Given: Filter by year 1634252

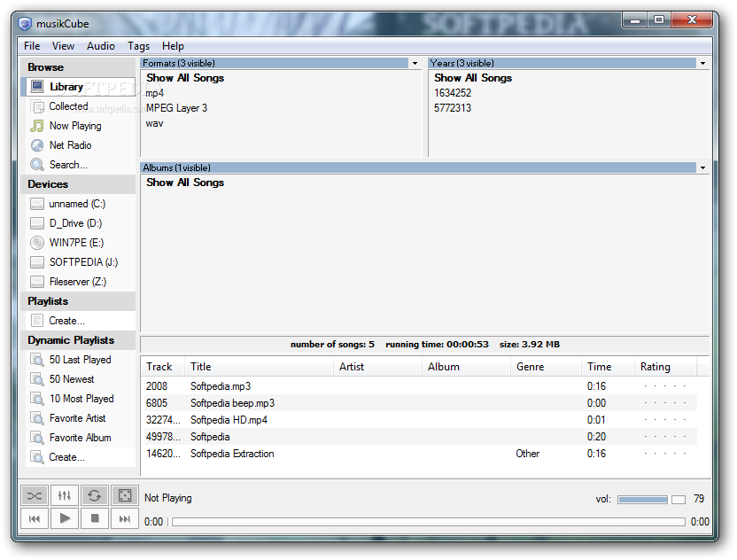Looking at the screenshot, I should pos(453,93).
